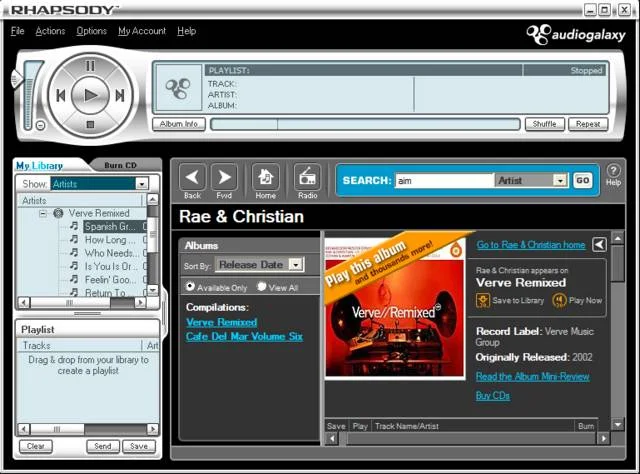This screenshot has height=474, width=640.
Task: Click the Artists column header in library
Action: (x=80, y=200)
